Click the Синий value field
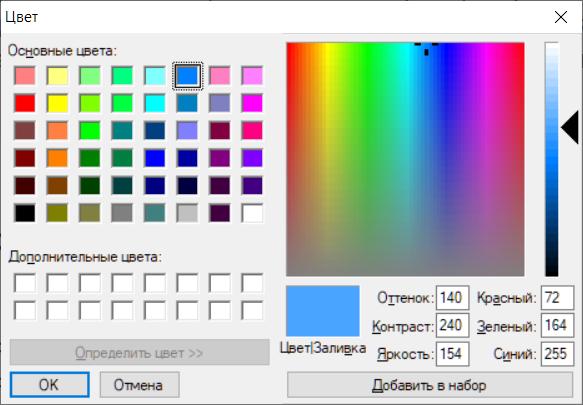 pyautogui.click(x=557, y=354)
